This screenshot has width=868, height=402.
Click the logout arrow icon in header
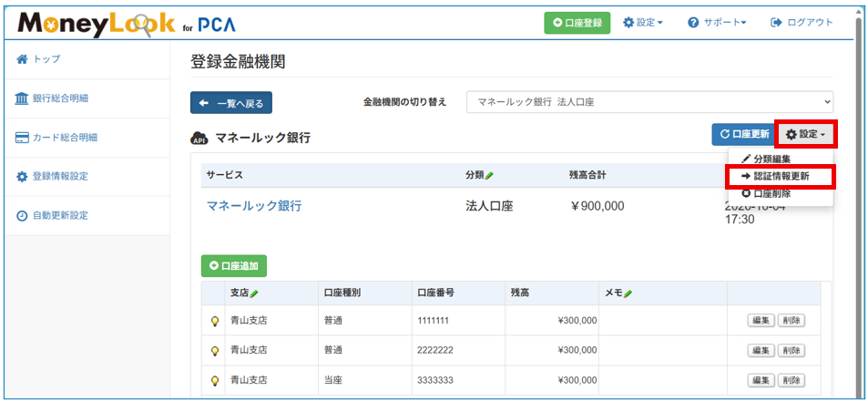(776, 23)
